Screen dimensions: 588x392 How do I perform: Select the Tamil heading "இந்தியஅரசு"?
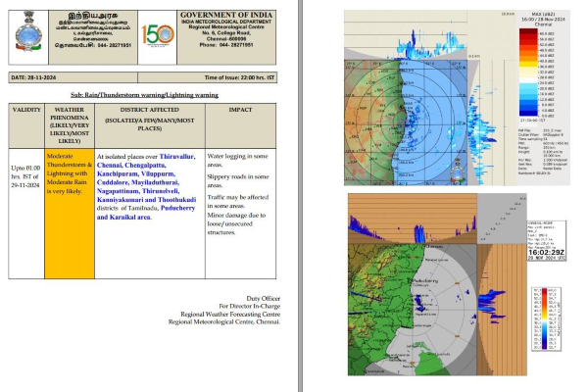point(93,16)
